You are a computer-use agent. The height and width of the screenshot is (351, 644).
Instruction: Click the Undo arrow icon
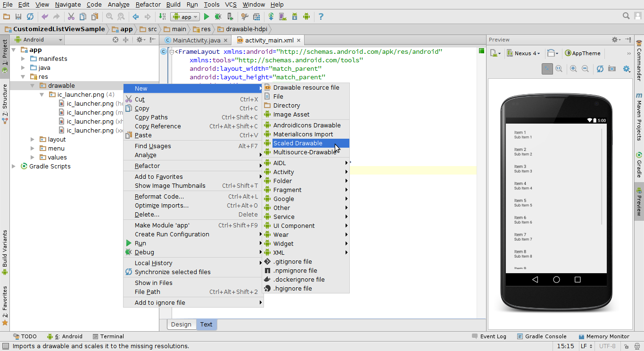point(45,17)
